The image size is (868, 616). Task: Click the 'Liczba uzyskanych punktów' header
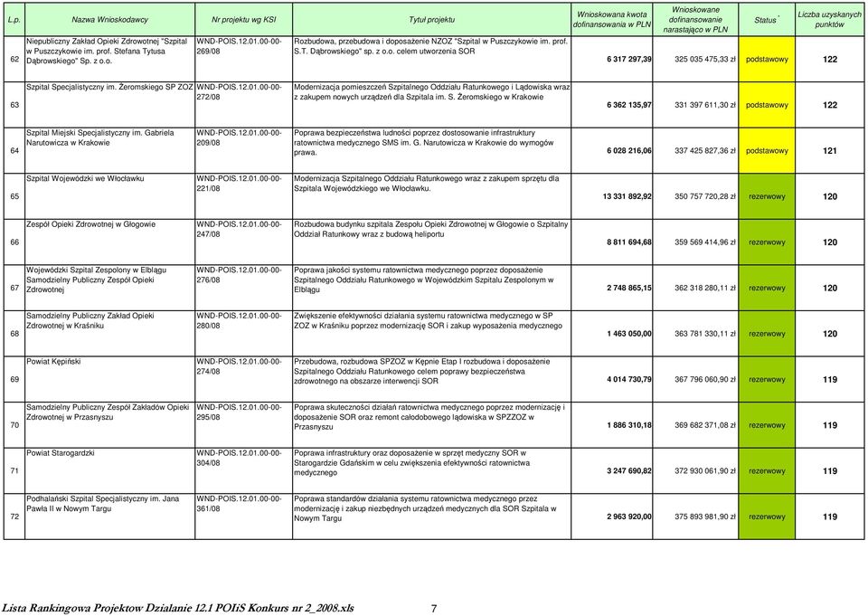829,20
